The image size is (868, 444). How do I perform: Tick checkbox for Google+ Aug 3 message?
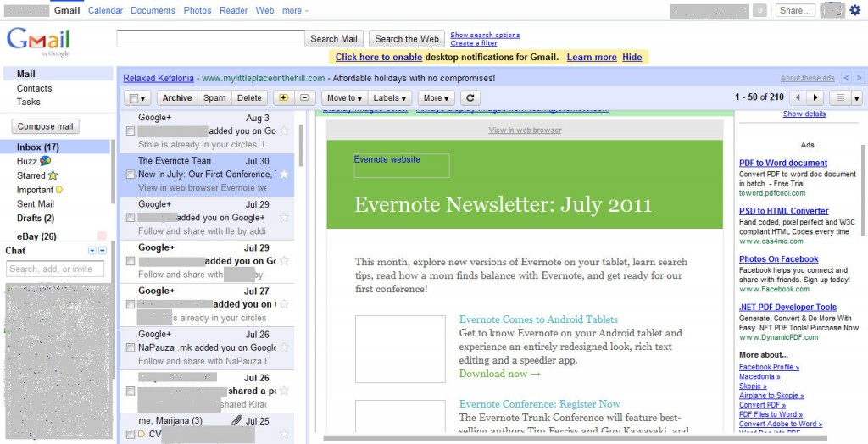coord(130,131)
